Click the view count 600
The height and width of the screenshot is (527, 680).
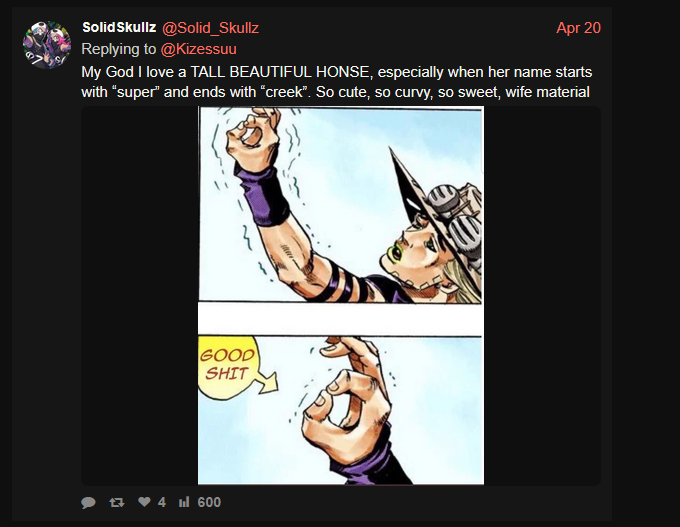click(209, 502)
